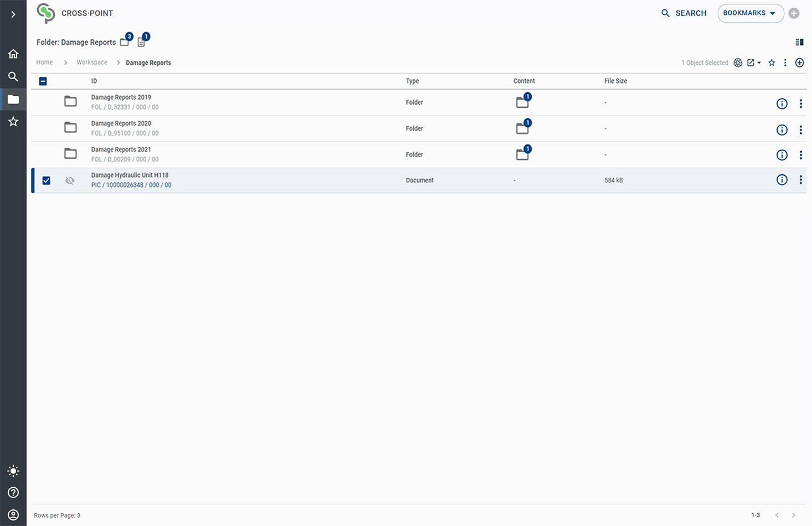
Task: Go to Home in the breadcrumb
Action: [x=44, y=63]
